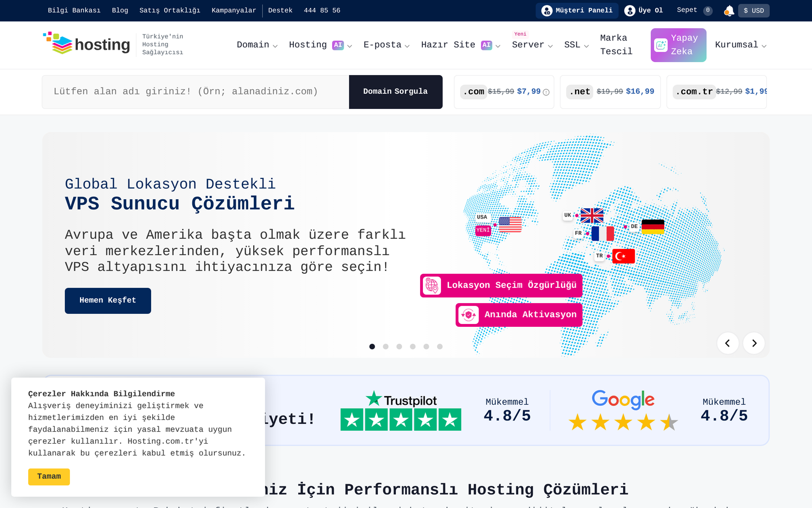Image resolution: width=812 pixels, height=508 pixels.
Task: Accept cookies with Tamam button
Action: coord(49,476)
